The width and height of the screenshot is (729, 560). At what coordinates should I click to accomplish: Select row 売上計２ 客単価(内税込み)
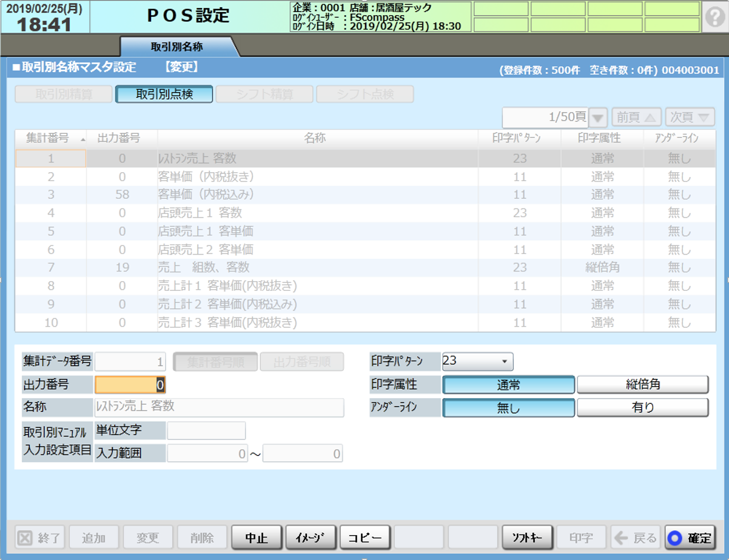coord(364,304)
